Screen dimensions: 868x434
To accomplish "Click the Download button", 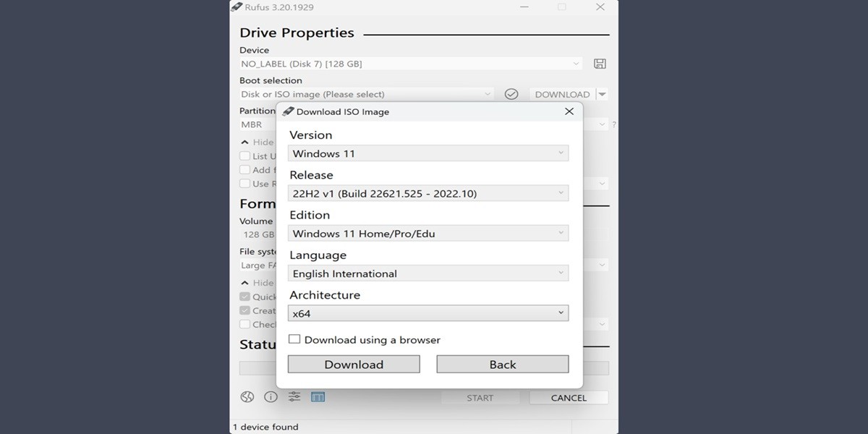I will point(353,364).
